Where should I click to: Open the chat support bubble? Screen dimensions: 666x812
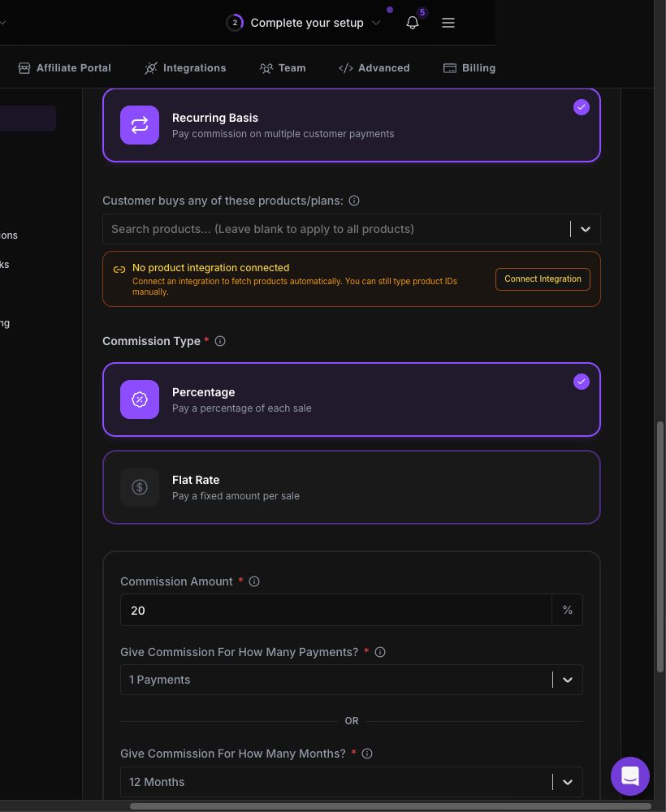(629, 776)
